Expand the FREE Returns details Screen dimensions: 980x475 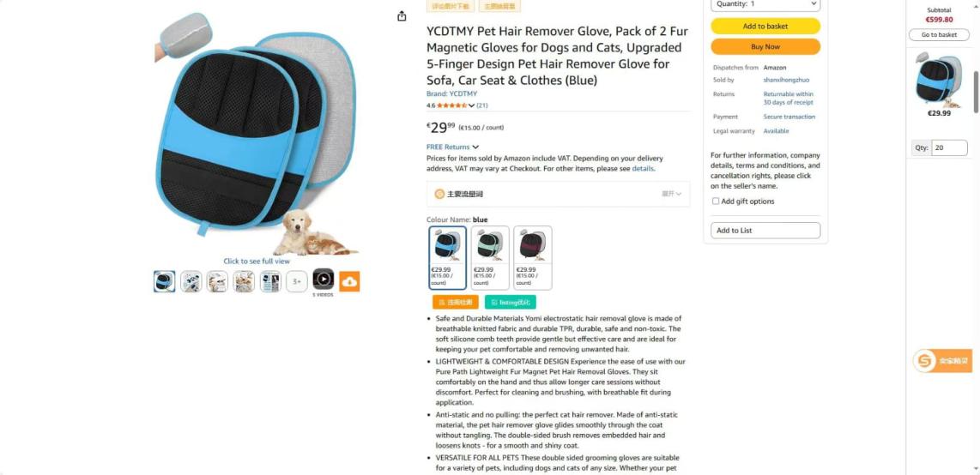(x=452, y=147)
